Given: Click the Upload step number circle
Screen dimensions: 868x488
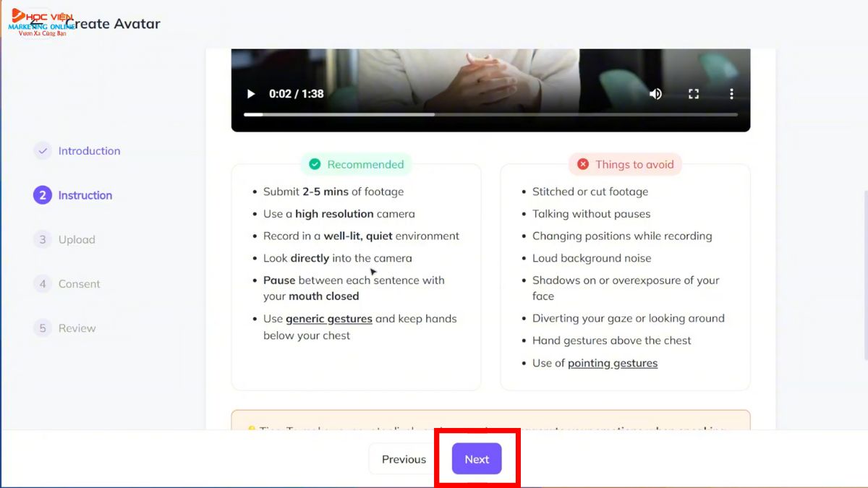Looking at the screenshot, I should [x=43, y=239].
